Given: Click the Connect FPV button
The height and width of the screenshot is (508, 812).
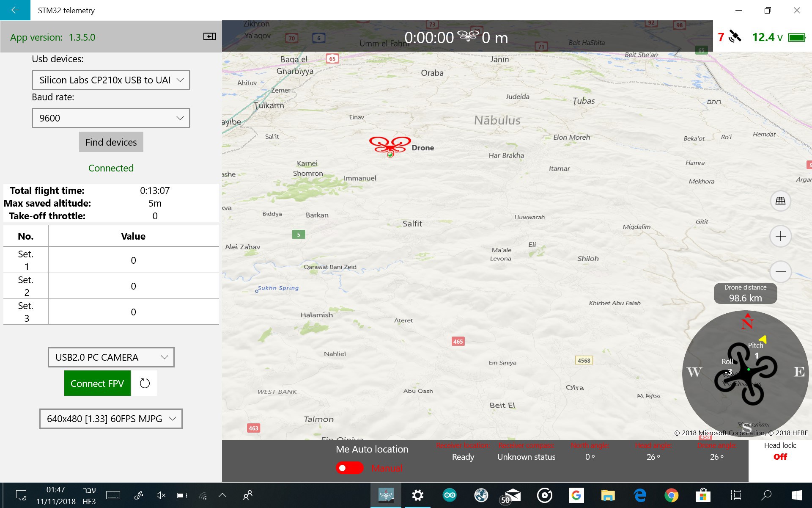Looking at the screenshot, I should 97,384.
